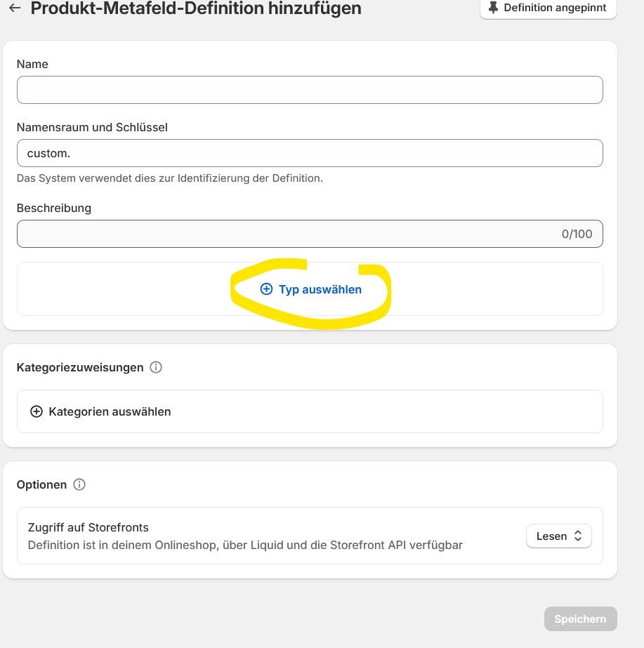Click into the custom. namespace and key field

pyautogui.click(x=310, y=153)
